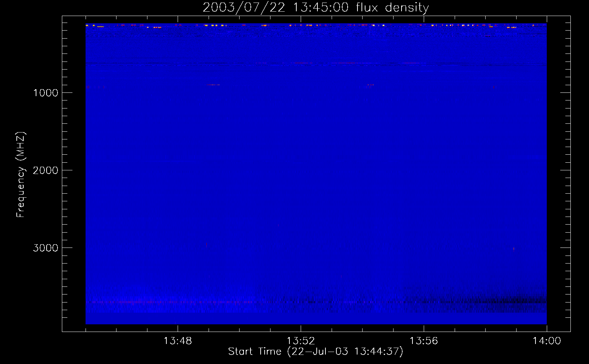
Task: Click the 13:56 time tick label
Action: (x=424, y=341)
